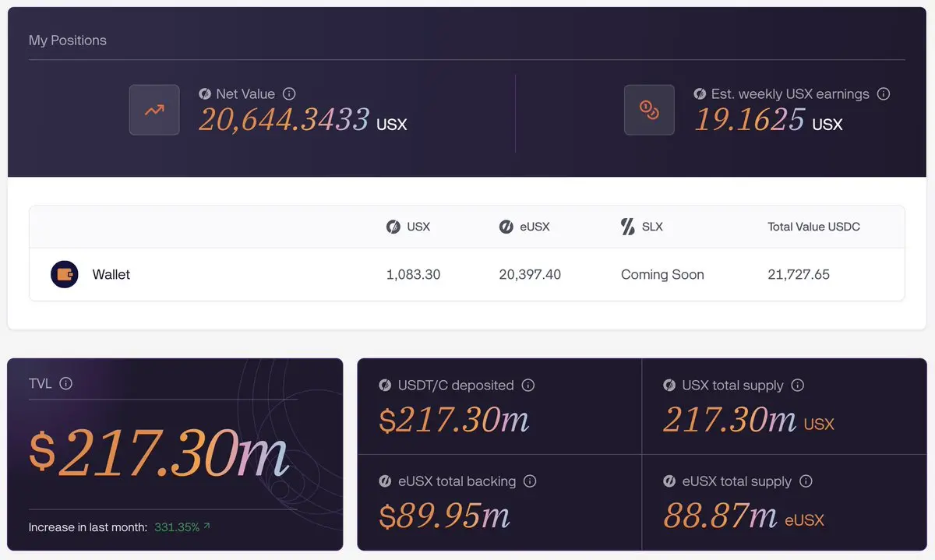Click the token icon beside Est. weekly USX earnings

click(700, 94)
